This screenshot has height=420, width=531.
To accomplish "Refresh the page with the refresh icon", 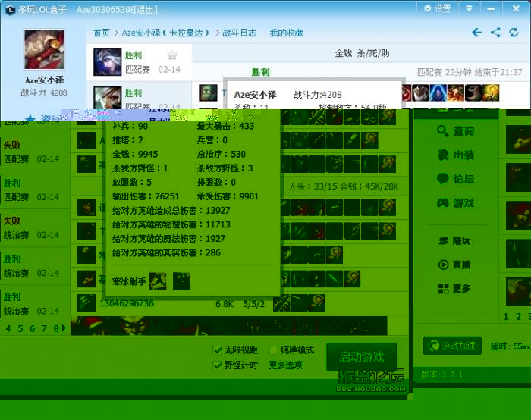I will pos(514,33).
